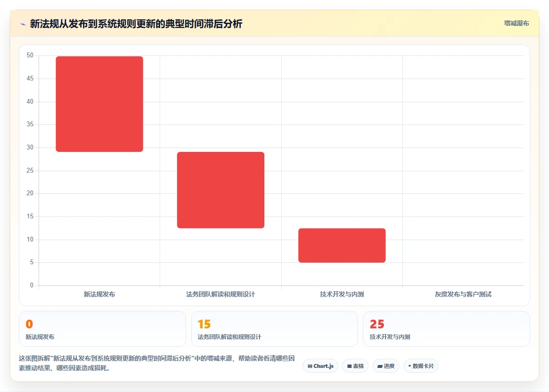Click the y-axis value 50

coord(30,55)
